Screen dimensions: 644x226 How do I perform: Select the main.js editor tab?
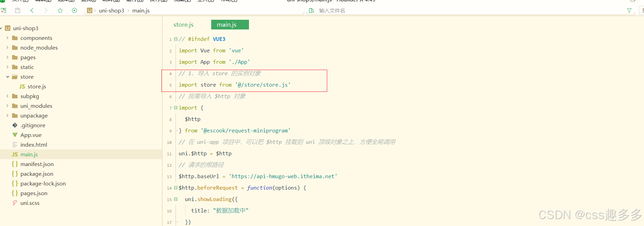[230, 25]
